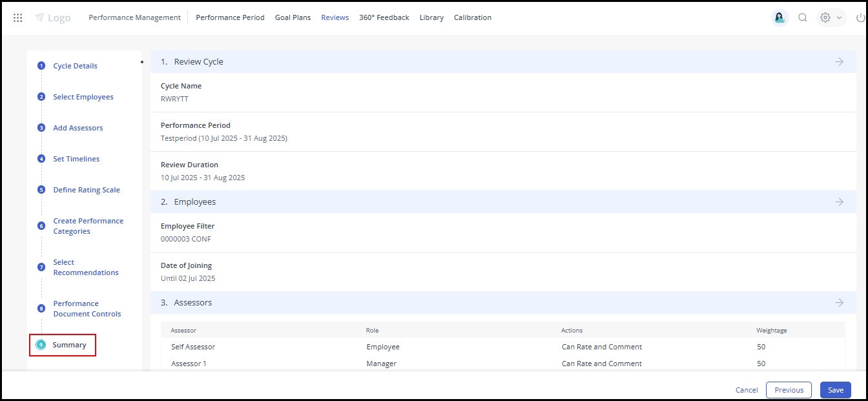Open the settings gear icon

tap(825, 18)
